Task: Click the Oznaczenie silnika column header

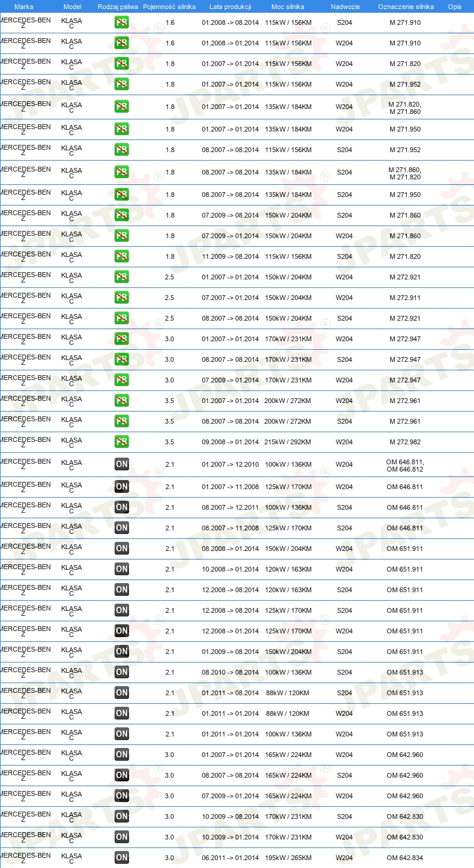Action: point(406,7)
